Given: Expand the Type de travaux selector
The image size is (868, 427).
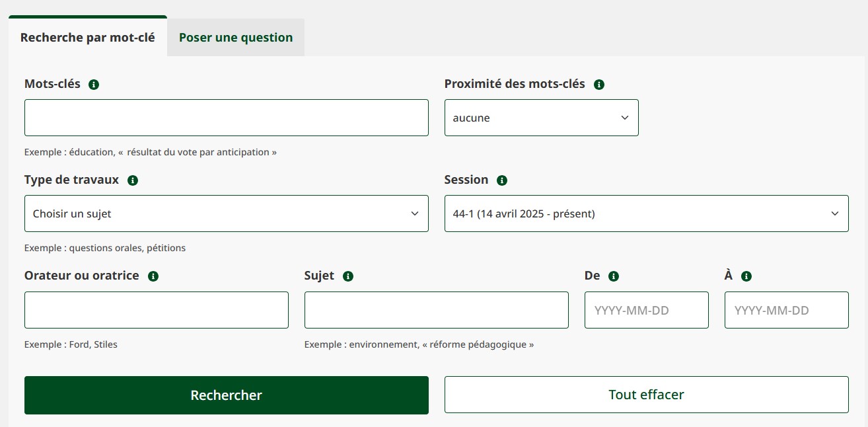Looking at the screenshot, I should (x=226, y=213).
